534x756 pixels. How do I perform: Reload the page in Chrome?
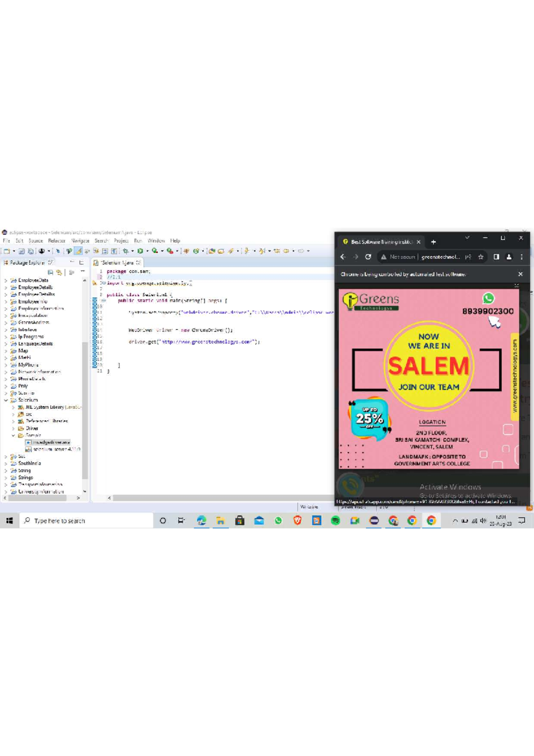coord(368,257)
